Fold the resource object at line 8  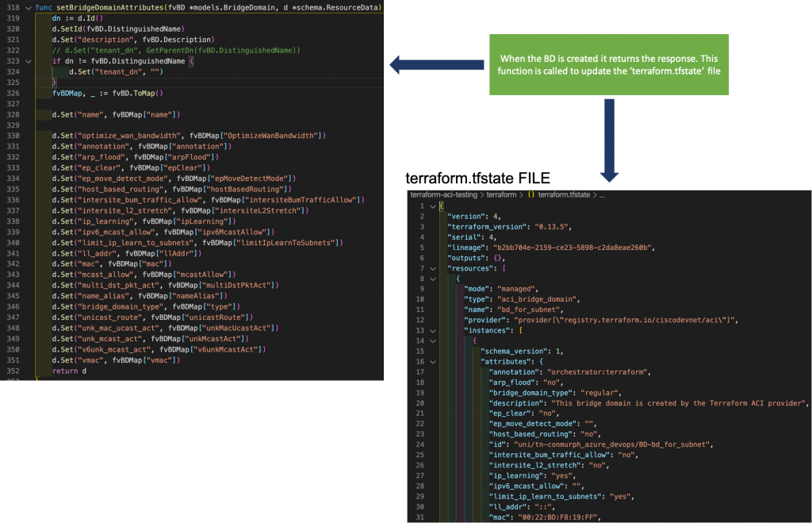(432, 279)
